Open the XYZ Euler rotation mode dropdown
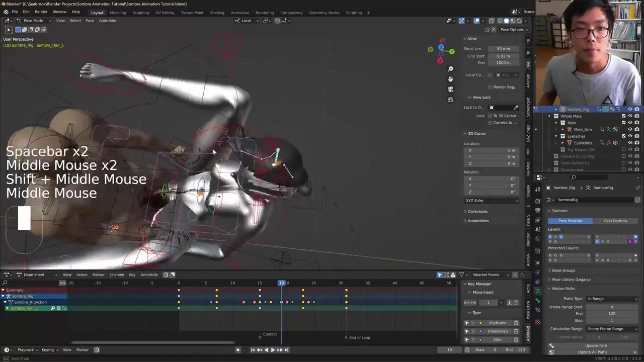The height and width of the screenshot is (362, 644). [x=492, y=201]
